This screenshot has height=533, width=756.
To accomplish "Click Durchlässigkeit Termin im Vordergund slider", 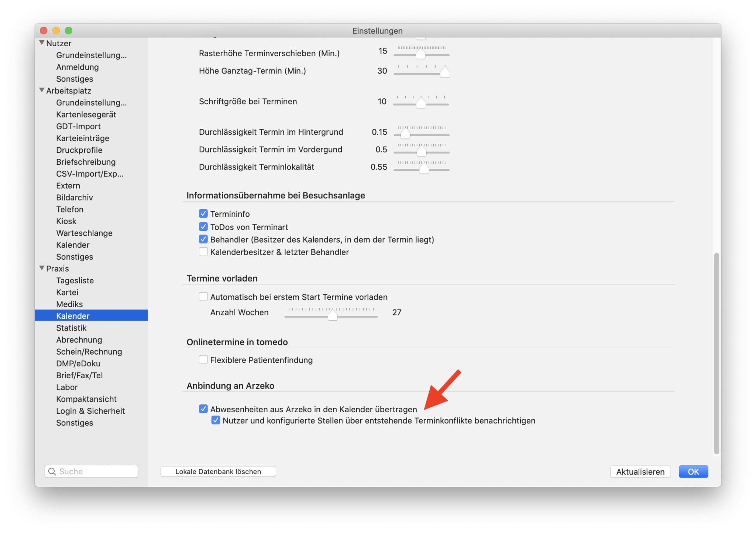I will pos(421,149).
